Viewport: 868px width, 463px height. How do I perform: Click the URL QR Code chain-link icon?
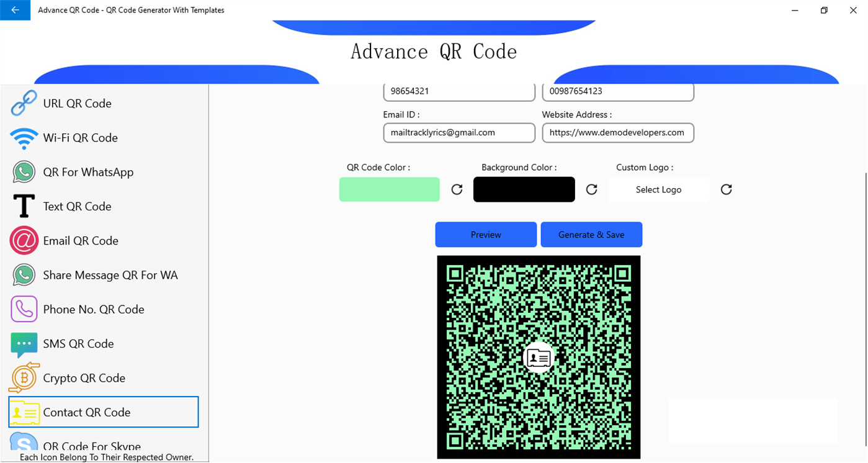click(24, 104)
